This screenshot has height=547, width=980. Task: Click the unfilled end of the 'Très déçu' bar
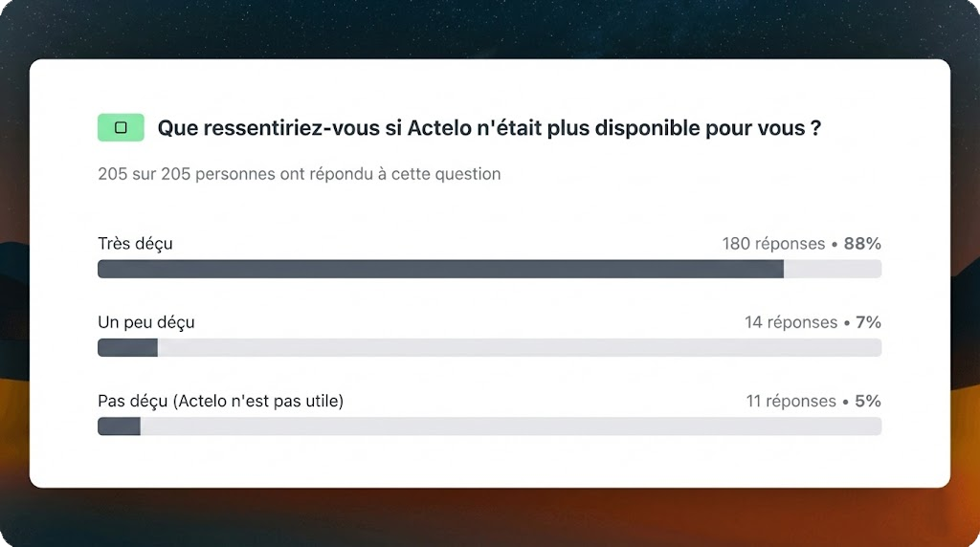click(x=833, y=269)
